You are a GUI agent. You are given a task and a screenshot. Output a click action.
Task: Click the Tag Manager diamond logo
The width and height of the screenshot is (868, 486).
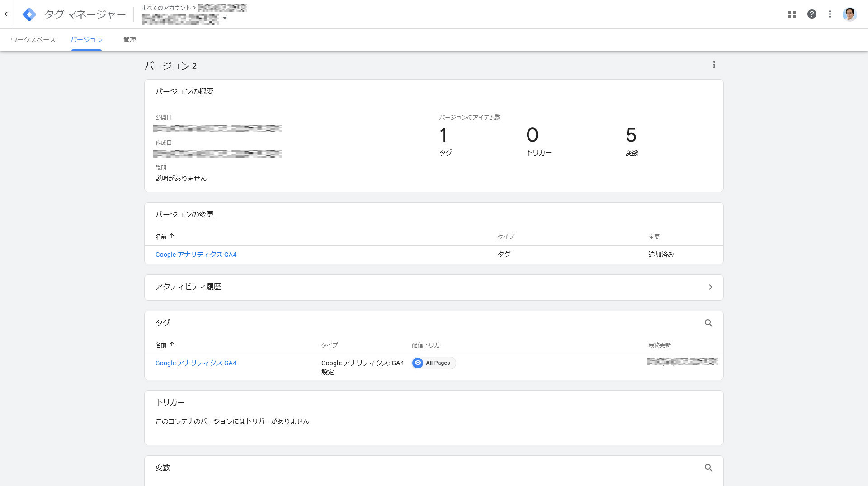(29, 14)
